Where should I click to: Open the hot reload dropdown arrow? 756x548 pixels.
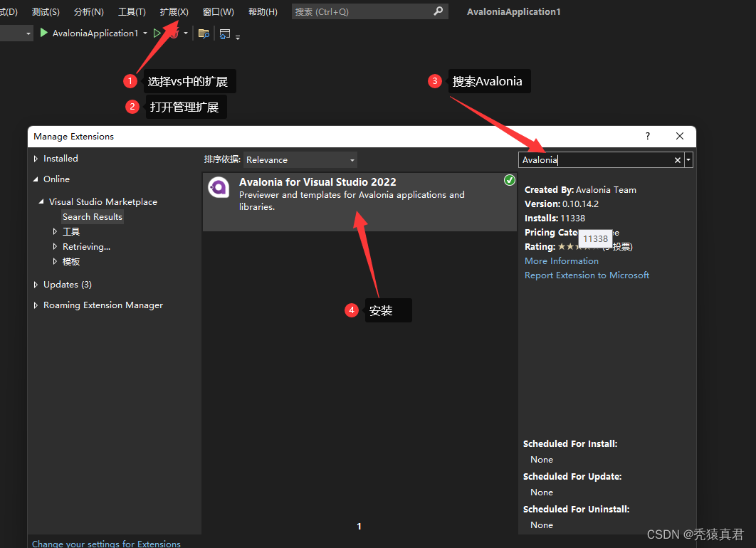(186, 33)
